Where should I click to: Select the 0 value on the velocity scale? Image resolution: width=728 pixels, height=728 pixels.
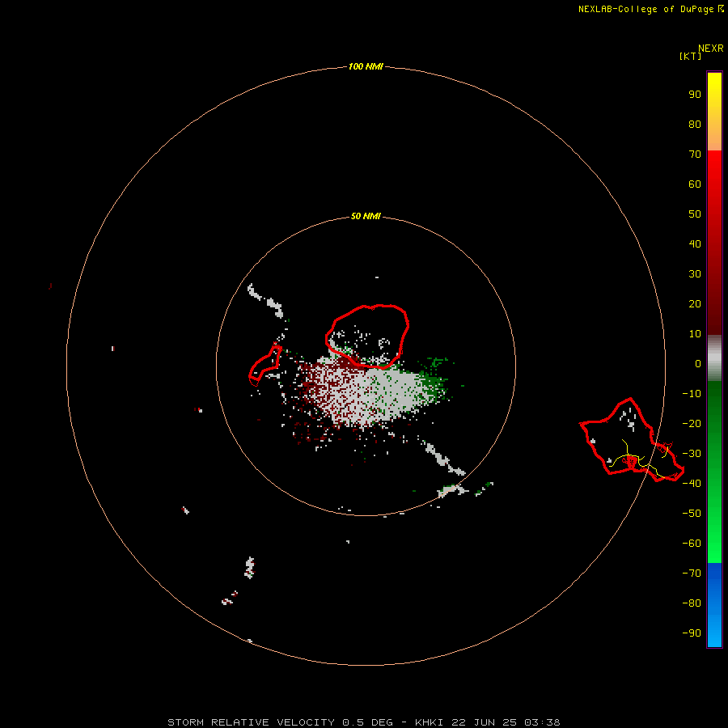point(698,363)
